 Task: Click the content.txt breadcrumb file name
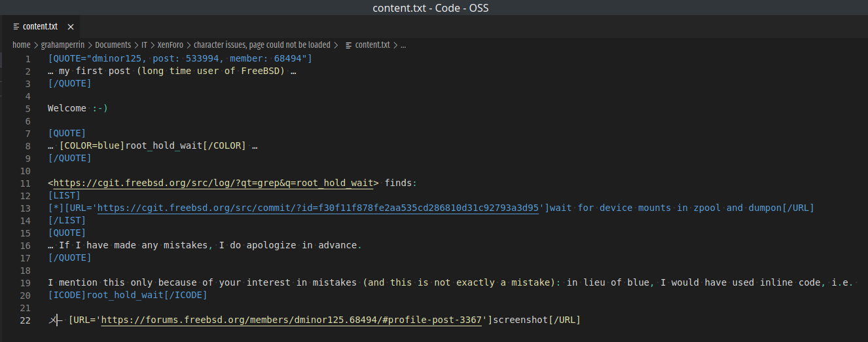point(372,45)
